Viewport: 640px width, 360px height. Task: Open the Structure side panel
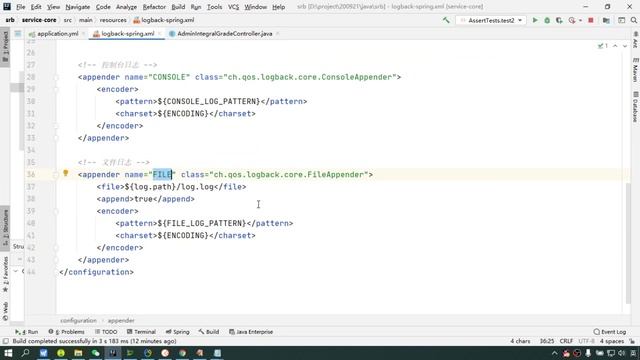pos(5,227)
